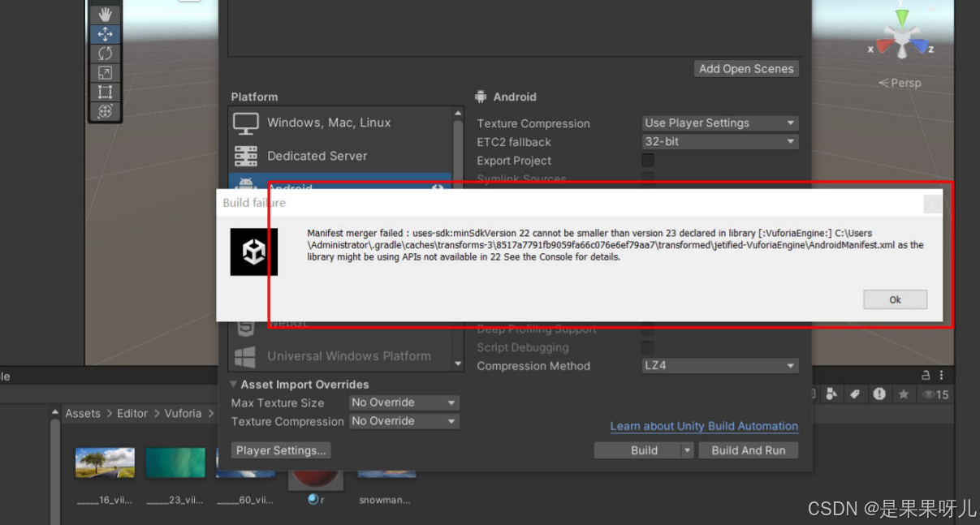Open Search by Label tag icon
The width and height of the screenshot is (980, 525).
pos(855,394)
